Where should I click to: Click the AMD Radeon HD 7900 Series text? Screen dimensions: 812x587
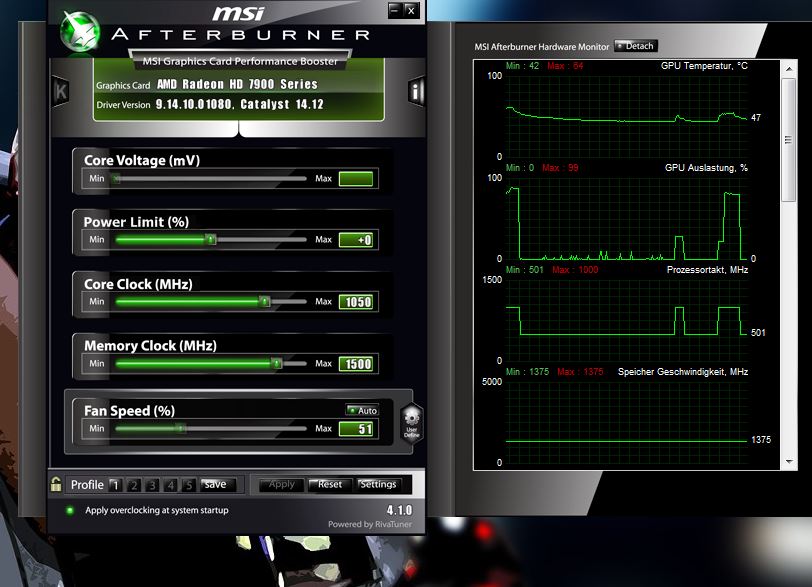click(237, 84)
